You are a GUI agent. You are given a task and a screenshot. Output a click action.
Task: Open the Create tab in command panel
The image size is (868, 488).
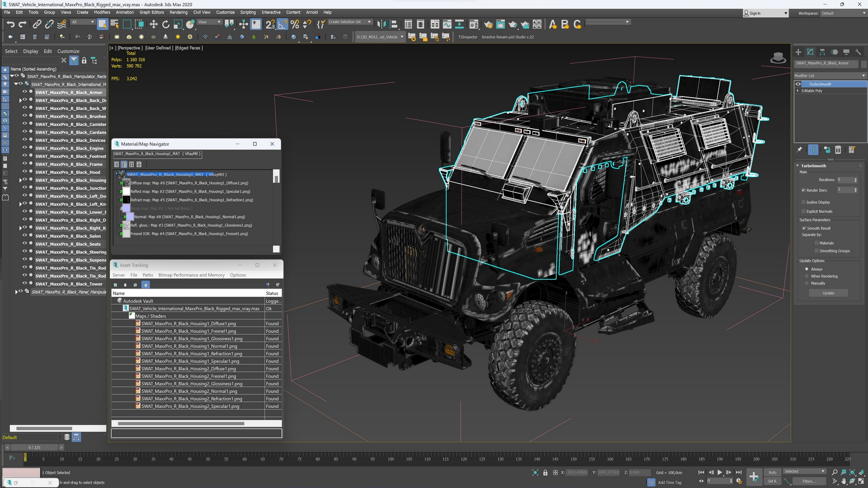798,52
